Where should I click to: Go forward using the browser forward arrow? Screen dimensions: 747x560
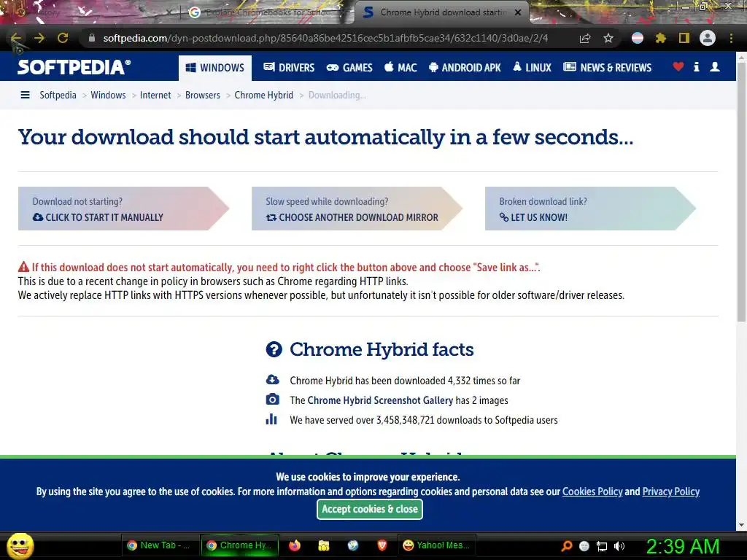pyautogui.click(x=39, y=38)
